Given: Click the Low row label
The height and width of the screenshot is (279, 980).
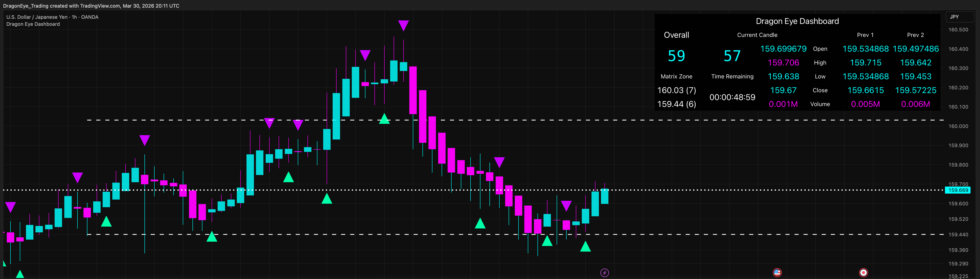Looking at the screenshot, I should [x=820, y=77].
